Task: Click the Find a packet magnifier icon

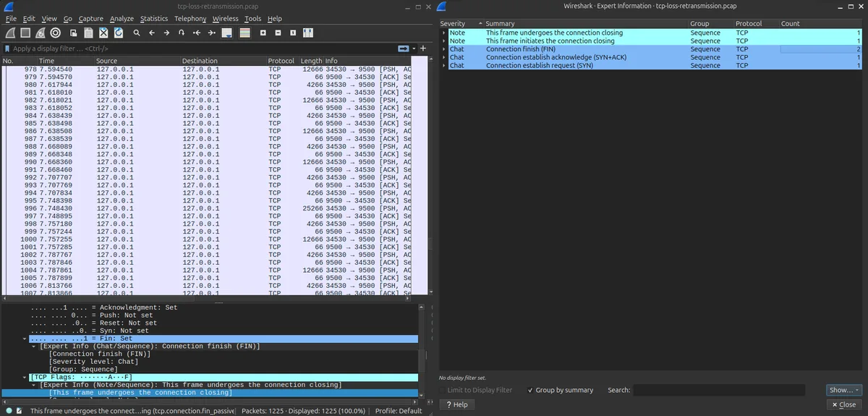Action: [x=136, y=33]
